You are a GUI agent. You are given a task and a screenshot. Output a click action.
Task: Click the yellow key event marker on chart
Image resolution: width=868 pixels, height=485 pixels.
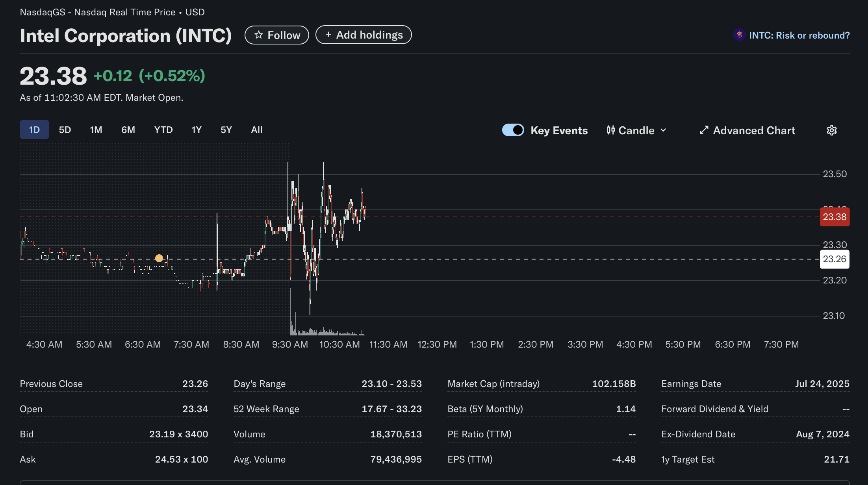(x=159, y=258)
